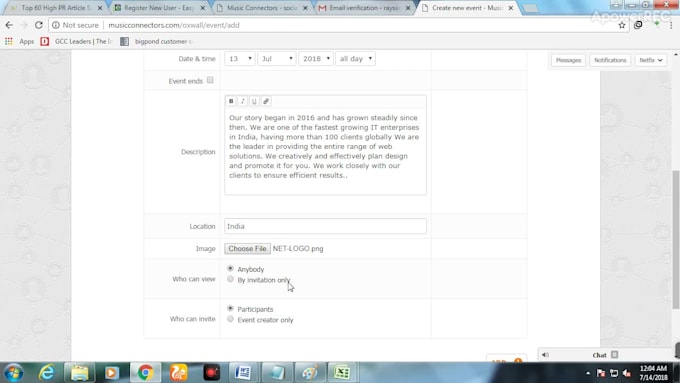
Task: Open a new browser tab
Action: pos(530,9)
